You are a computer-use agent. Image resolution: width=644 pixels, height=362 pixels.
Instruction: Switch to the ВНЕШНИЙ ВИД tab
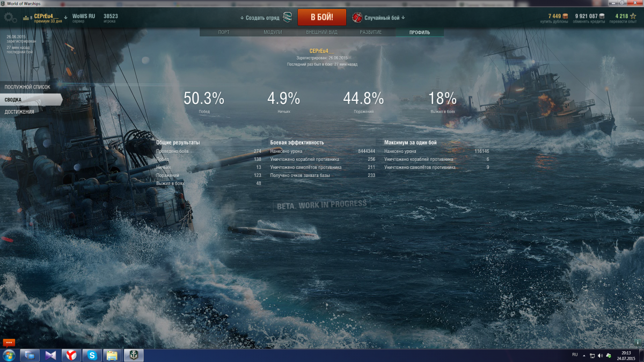click(321, 32)
